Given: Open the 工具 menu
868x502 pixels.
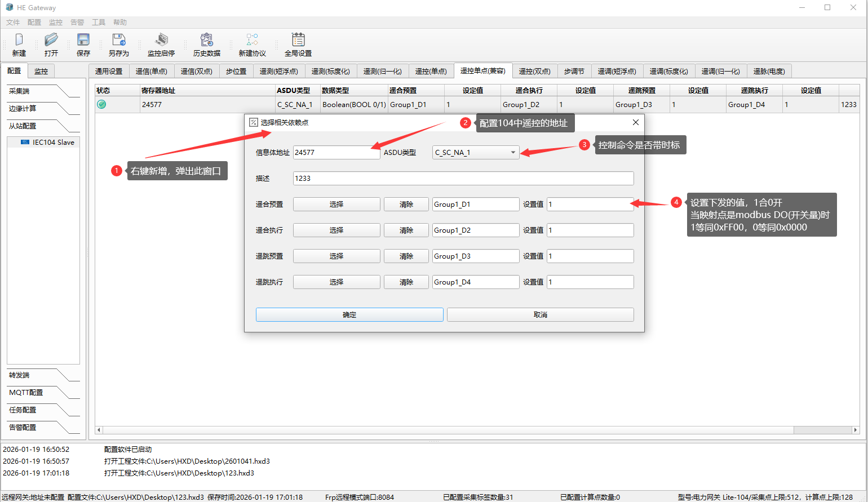Looking at the screenshot, I should 99,23.
